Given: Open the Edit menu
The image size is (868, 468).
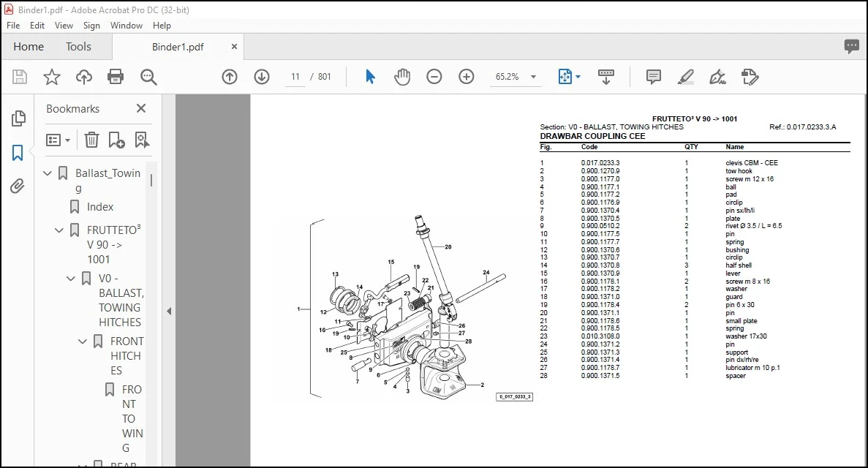Looking at the screenshot, I should tap(37, 26).
